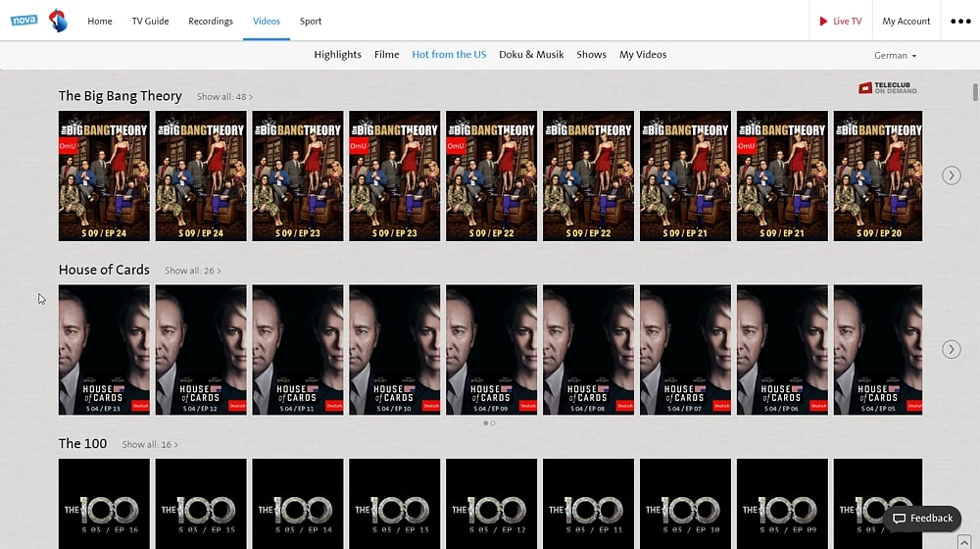The image size is (980, 549).
Task: Select Hot from the US sub-tab
Action: 449,54
